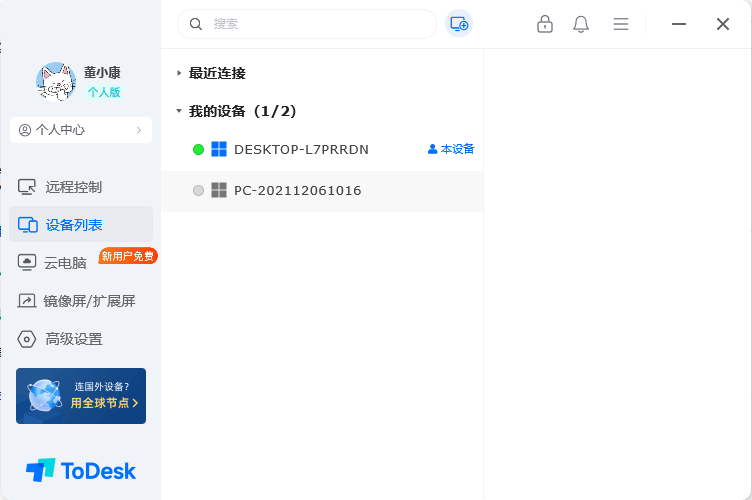The height and width of the screenshot is (500, 752).
Task: Click the ToDesk logo at bottom left
Action: point(81,470)
